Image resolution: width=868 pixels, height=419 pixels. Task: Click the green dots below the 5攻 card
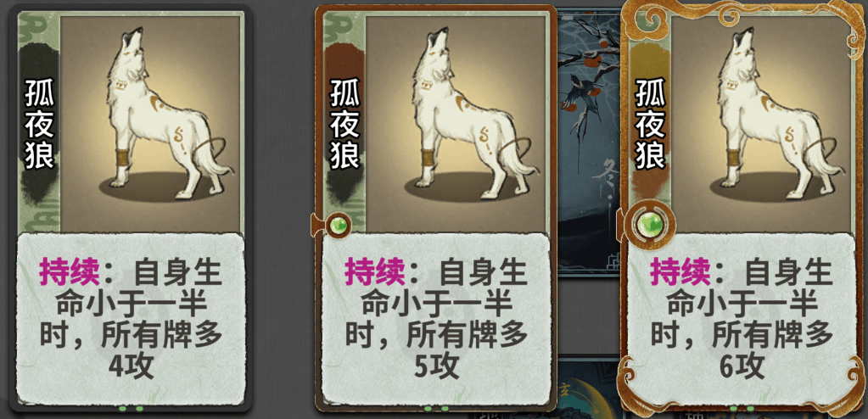(436, 409)
